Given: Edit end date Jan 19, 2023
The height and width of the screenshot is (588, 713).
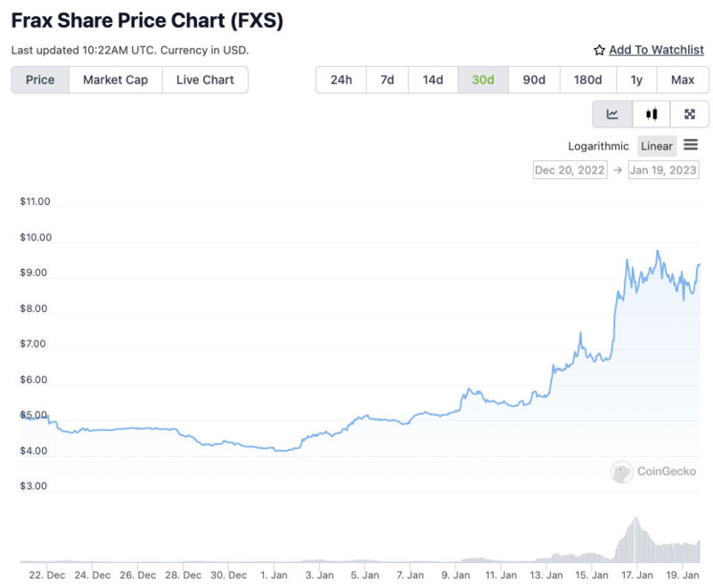Looking at the screenshot, I should [x=663, y=169].
